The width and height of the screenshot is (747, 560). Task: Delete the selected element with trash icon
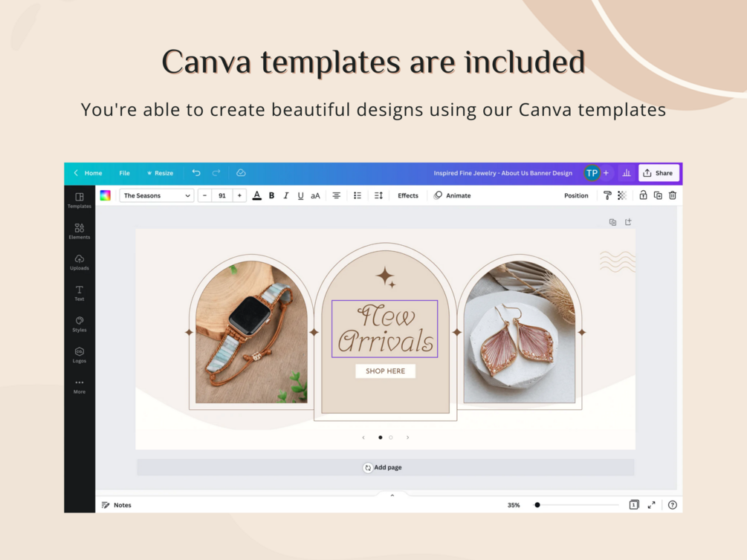(x=673, y=195)
